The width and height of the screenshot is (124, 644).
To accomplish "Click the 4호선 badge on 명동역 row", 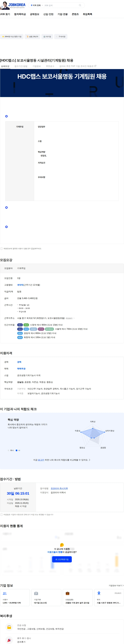I will click(20, 333).
